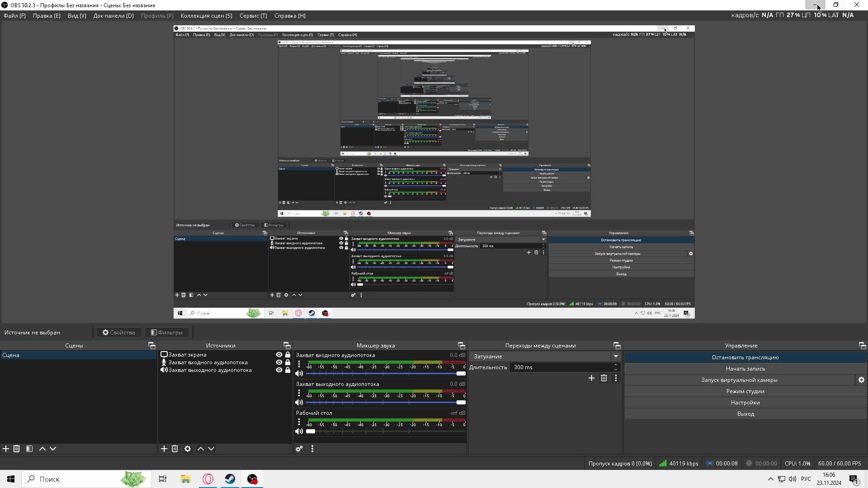Click Остановить трансляцию button
868x488 pixels.
745,357
